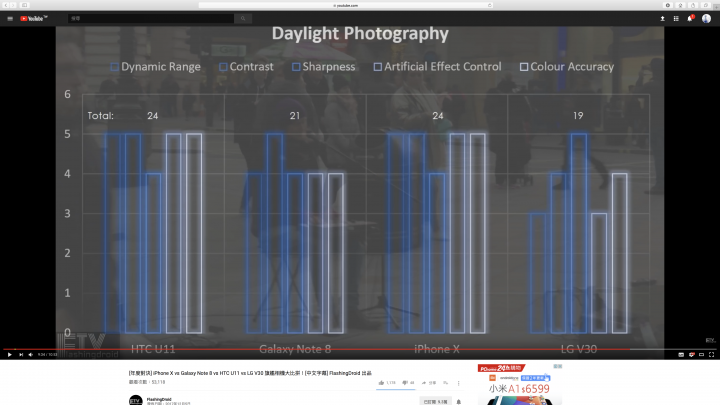Open the FlashingDroid channel name link
The image size is (720, 405).
tap(159, 399)
